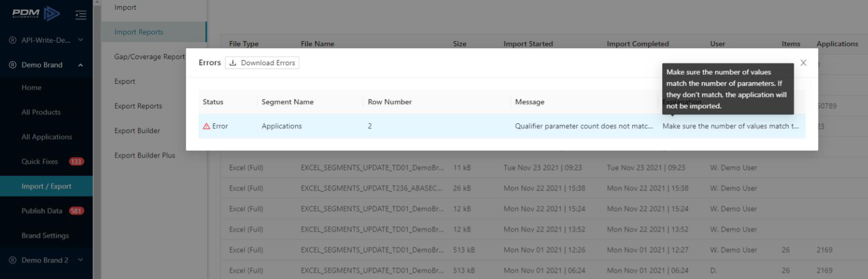
Task: Click the Applications segment name cell
Action: (x=281, y=126)
